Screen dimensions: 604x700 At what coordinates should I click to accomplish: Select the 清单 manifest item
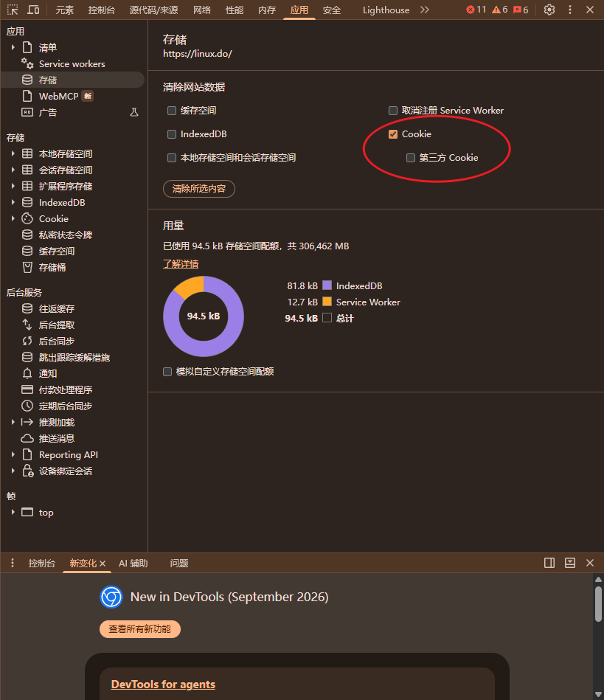48,47
